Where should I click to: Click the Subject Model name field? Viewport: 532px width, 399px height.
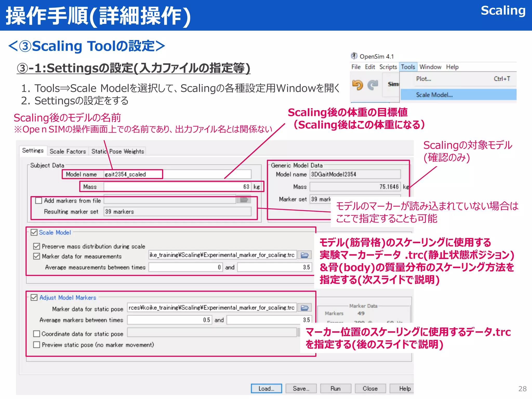tap(177, 174)
